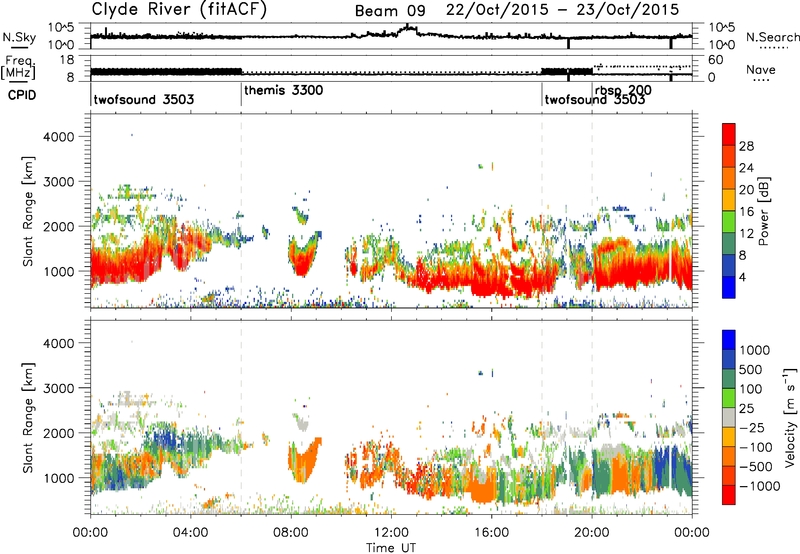Click the U-shaped orange echo near 08:30 in velocity panel
This screenshot has height=554, width=800.
click(305, 459)
